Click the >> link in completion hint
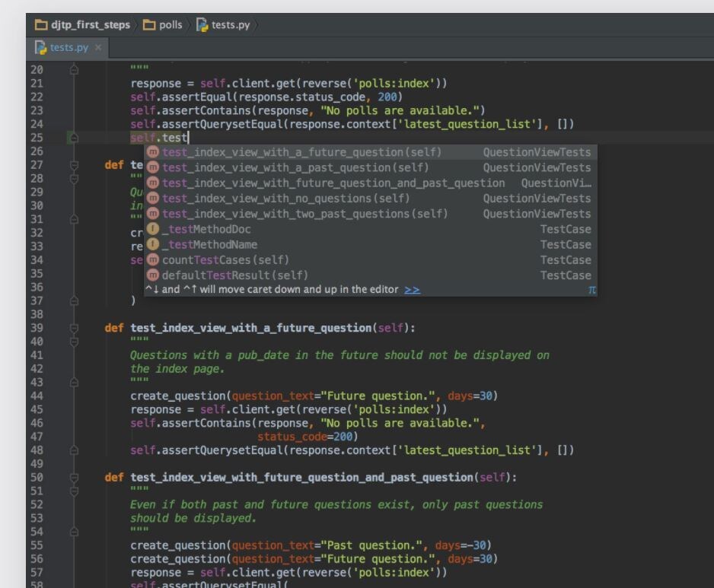The width and height of the screenshot is (714, 588). (412, 290)
